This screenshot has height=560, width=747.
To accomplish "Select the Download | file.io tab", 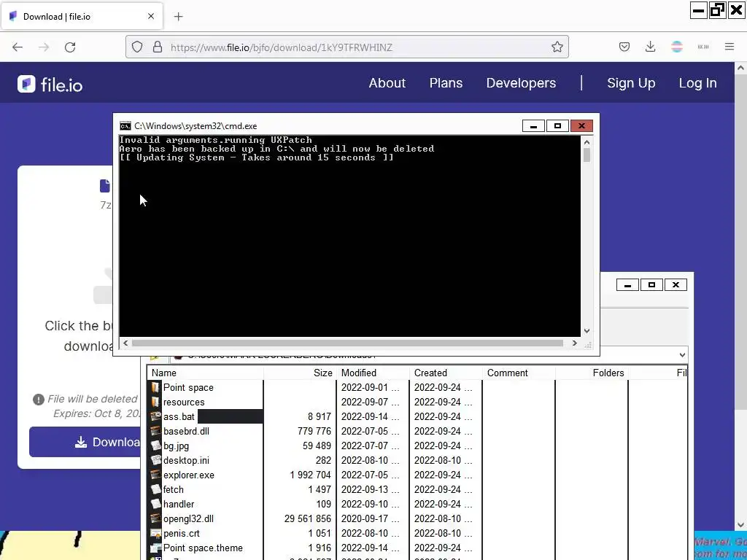I will click(82, 17).
